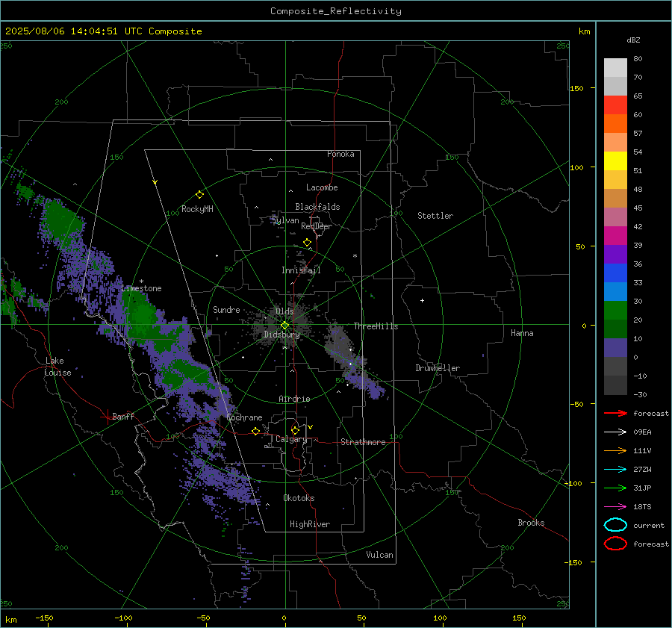This screenshot has width=672, height=628.
Task: Click the green 31JP arrow in legend
Action: 615,488
